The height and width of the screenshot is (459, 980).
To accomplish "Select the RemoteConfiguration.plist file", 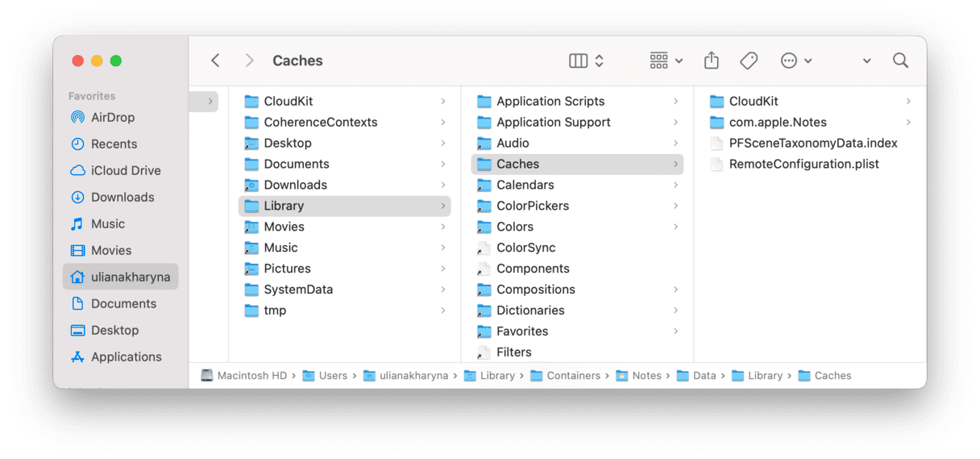I will pos(804,164).
